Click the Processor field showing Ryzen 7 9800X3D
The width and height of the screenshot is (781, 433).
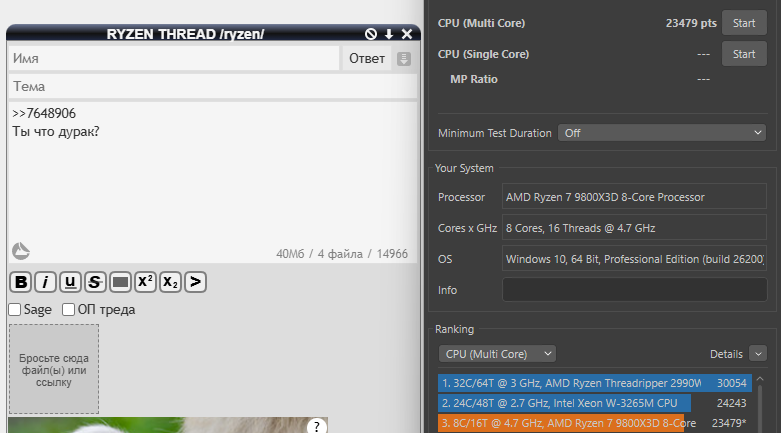635,197
